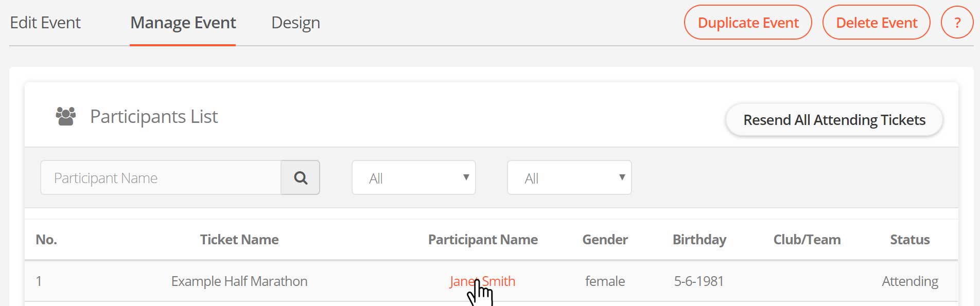The width and height of the screenshot is (980, 306).
Task: Click the Ticket Name column header
Action: click(239, 240)
